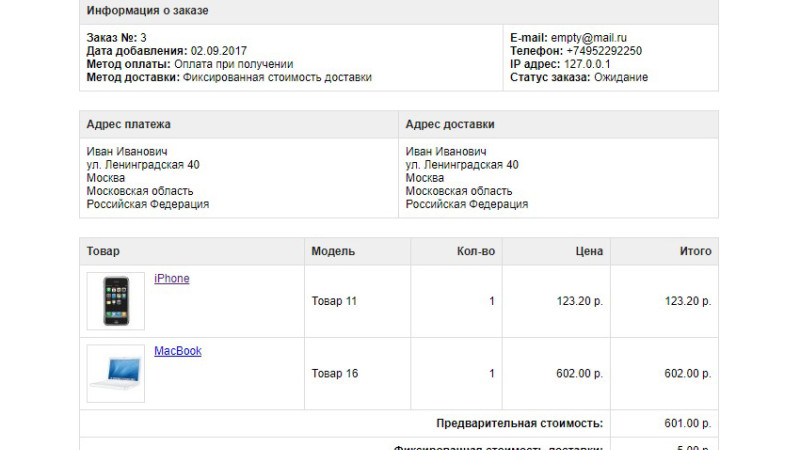
Task: Open the iPhone product link
Action: [171, 279]
